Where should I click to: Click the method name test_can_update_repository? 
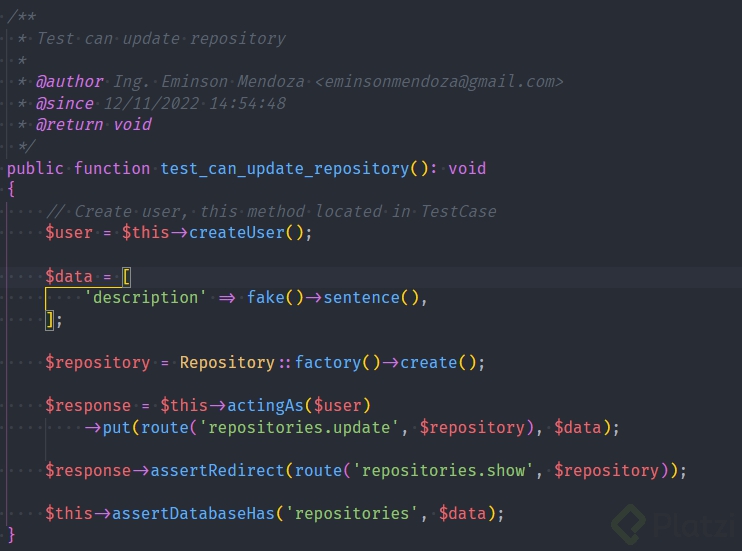285,169
